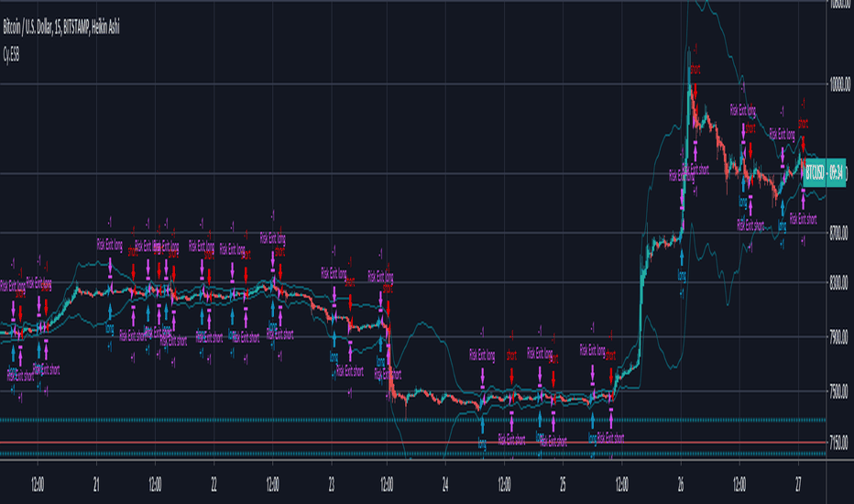Click the 7150.00 price axis label
This screenshot has width=854, height=504.
[x=839, y=442]
